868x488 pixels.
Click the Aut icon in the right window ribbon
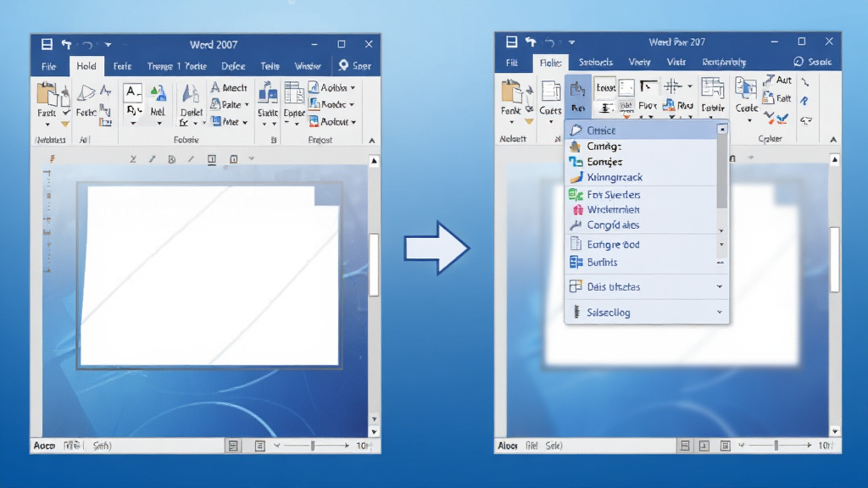768,80
